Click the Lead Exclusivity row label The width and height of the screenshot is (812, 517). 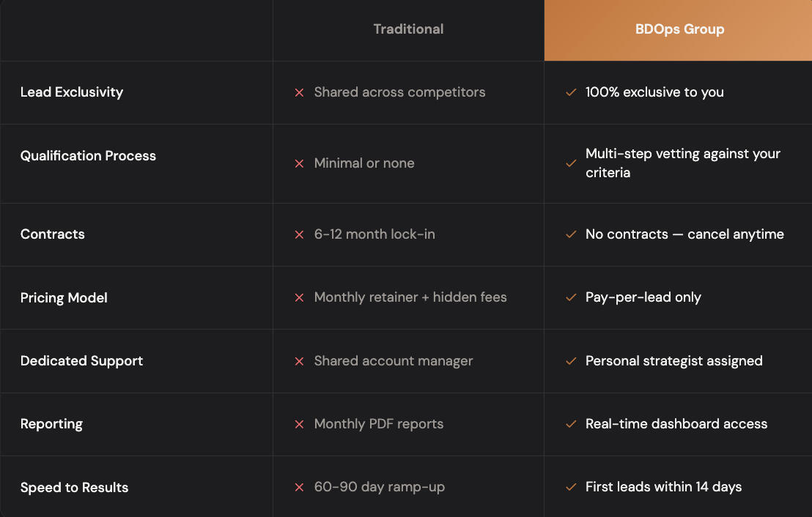[72, 92]
